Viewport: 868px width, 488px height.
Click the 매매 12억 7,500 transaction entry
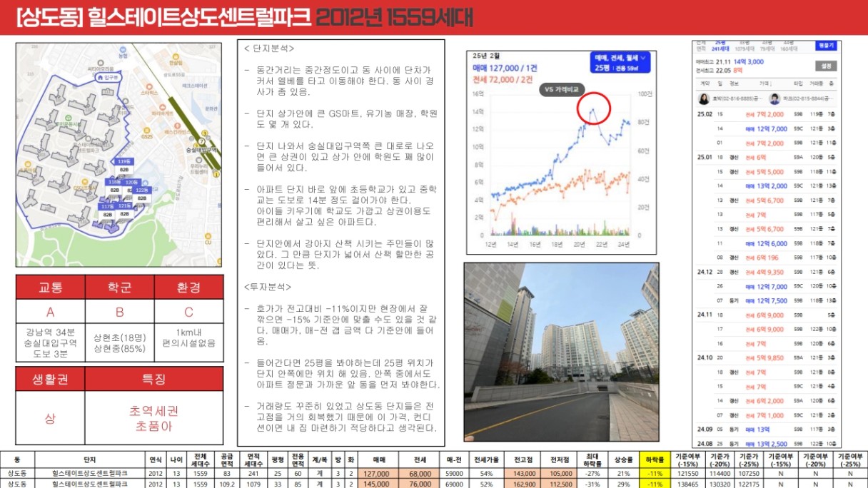[765, 300]
